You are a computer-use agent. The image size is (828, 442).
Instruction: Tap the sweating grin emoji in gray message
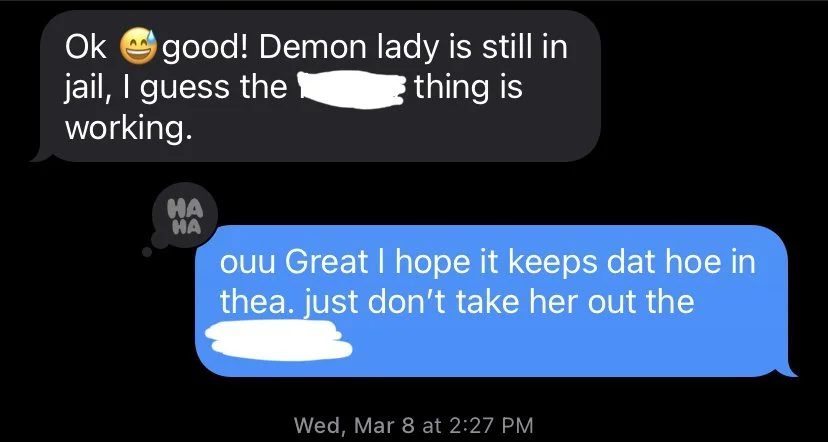[139, 45]
